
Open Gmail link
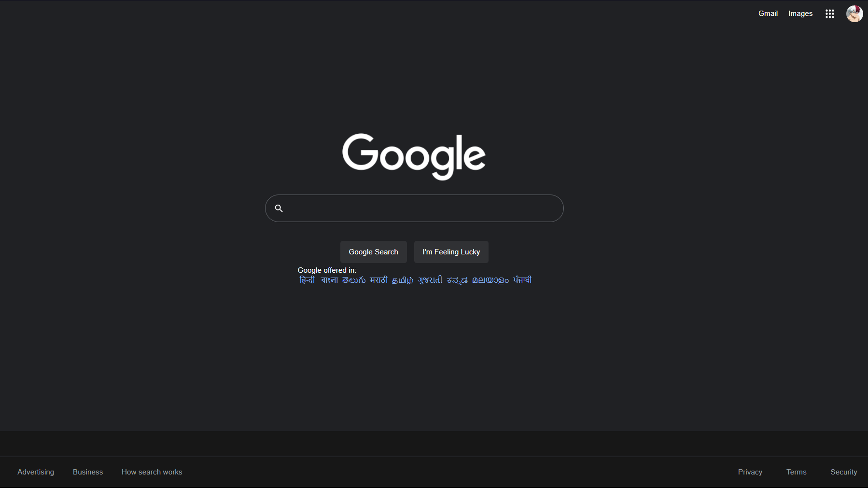pyautogui.click(x=768, y=14)
